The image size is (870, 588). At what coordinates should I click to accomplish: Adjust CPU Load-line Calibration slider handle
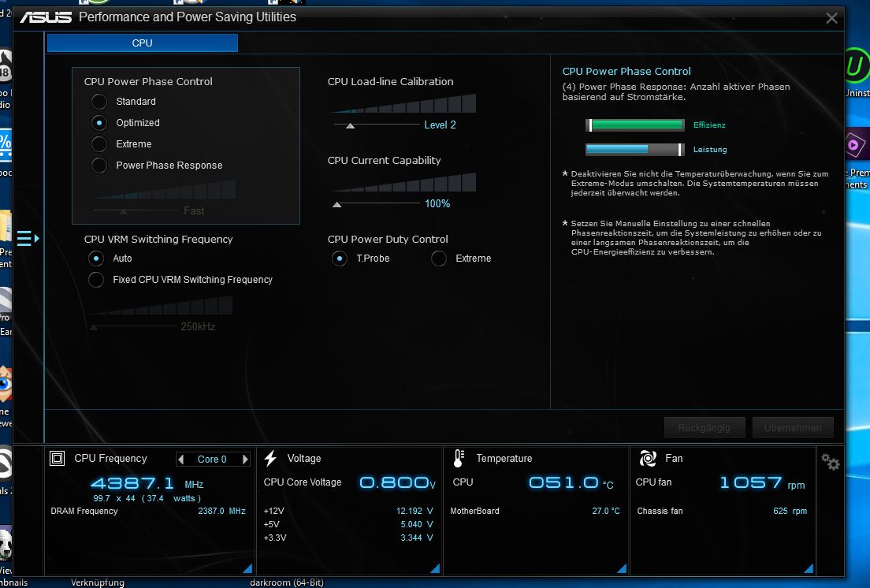tap(351, 125)
